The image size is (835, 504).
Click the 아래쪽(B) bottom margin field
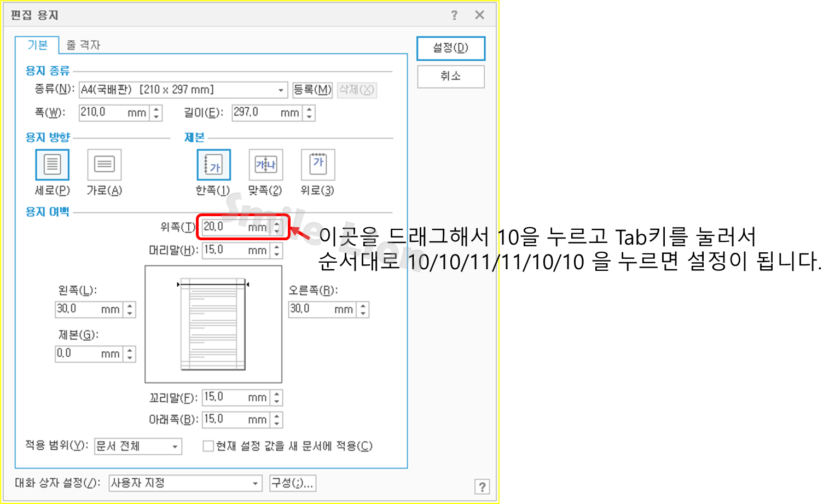point(236,420)
